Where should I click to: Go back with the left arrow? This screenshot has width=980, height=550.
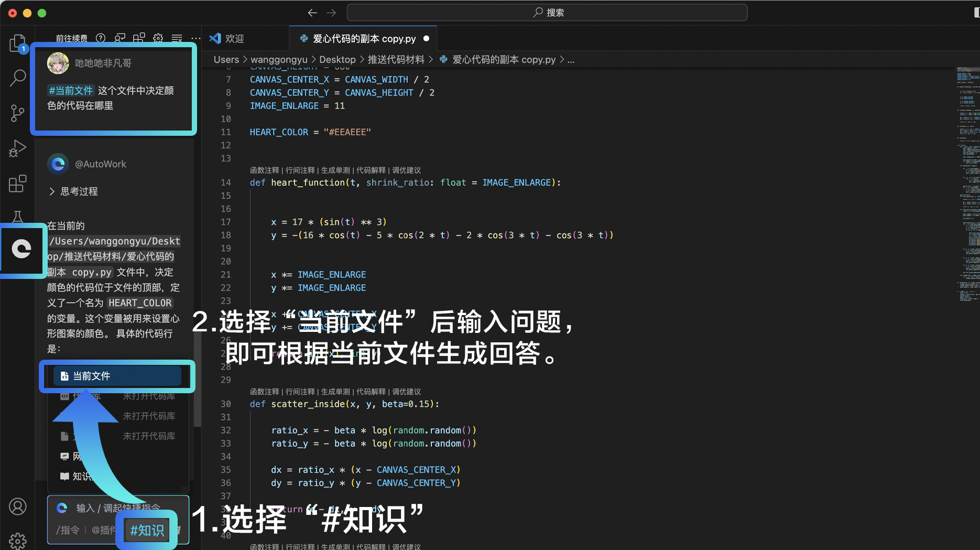(x=312, y=13)
